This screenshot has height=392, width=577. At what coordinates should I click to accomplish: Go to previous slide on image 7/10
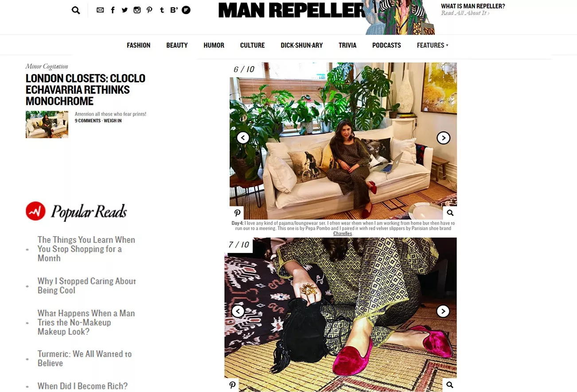point(238,311)
